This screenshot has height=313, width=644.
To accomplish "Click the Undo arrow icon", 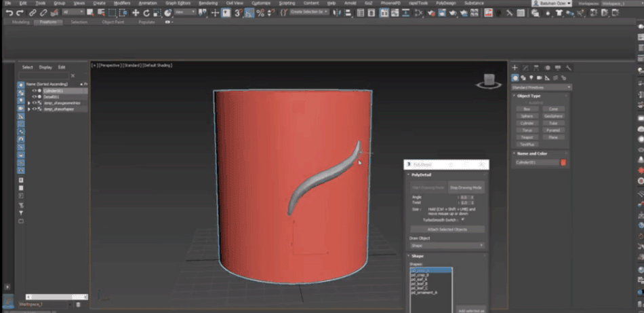I will 9,13.
